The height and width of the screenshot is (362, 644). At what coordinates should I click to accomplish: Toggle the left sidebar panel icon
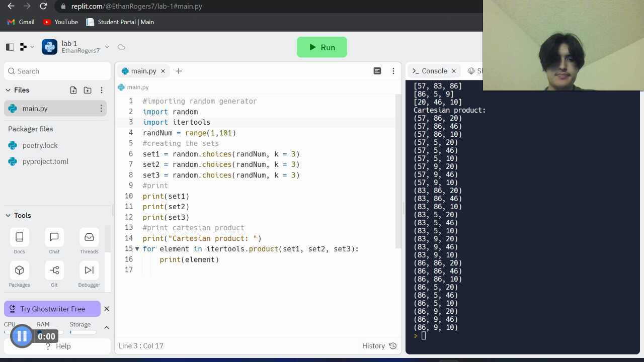point(10,47)
